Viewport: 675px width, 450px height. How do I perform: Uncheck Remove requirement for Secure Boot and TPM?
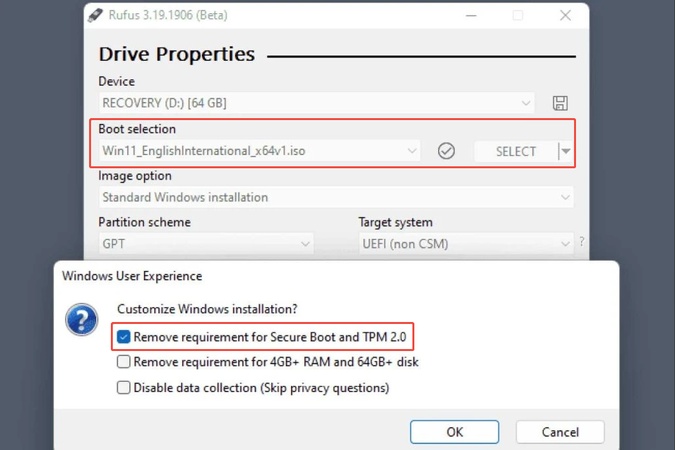point(124,337)
